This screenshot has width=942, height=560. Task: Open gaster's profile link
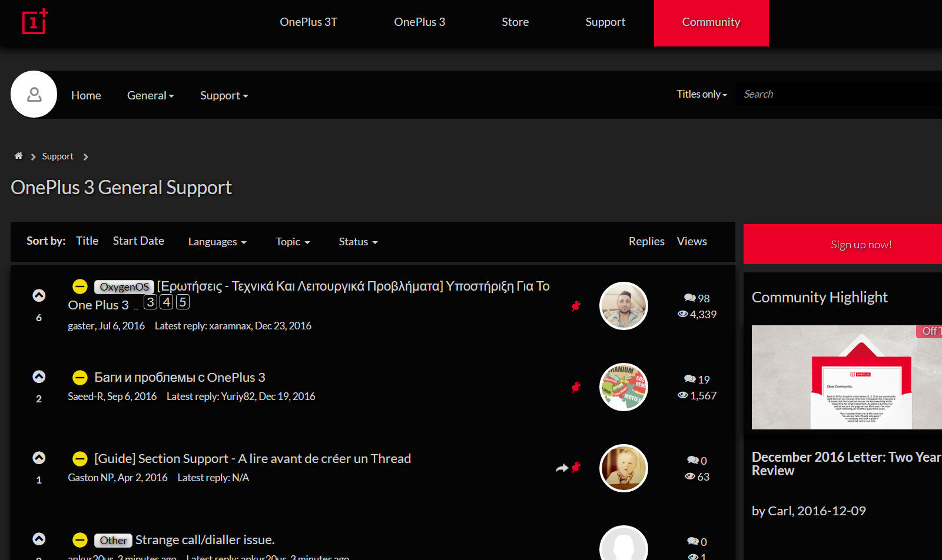pos(81,326)
